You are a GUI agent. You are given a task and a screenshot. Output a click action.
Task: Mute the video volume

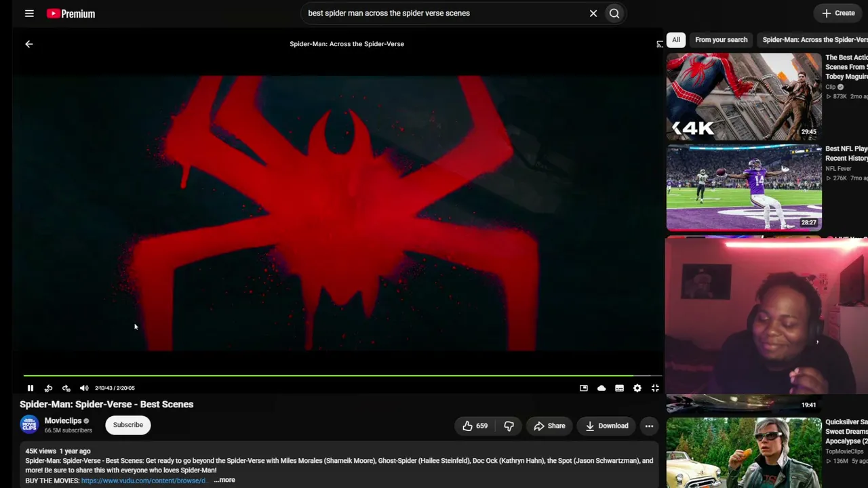click(84, 388)
